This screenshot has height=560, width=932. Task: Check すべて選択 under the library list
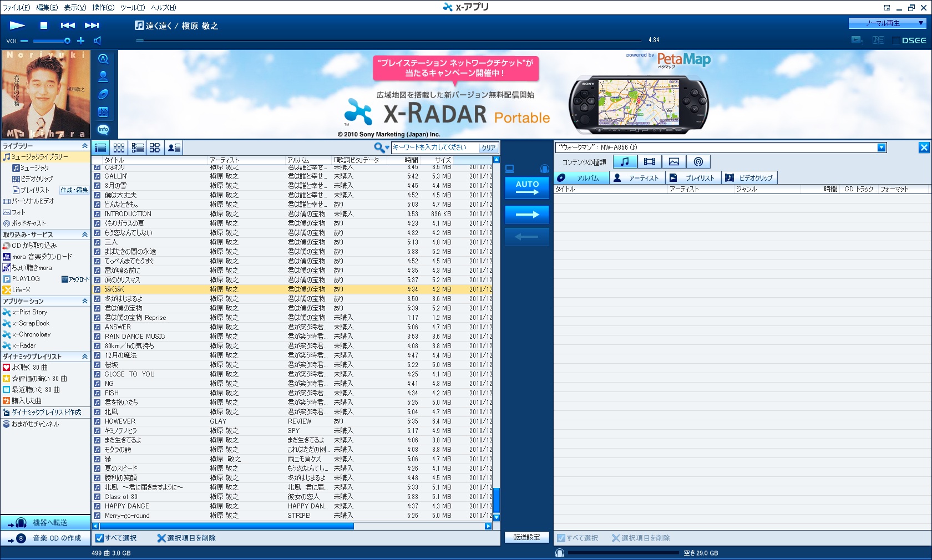point(116,538)
